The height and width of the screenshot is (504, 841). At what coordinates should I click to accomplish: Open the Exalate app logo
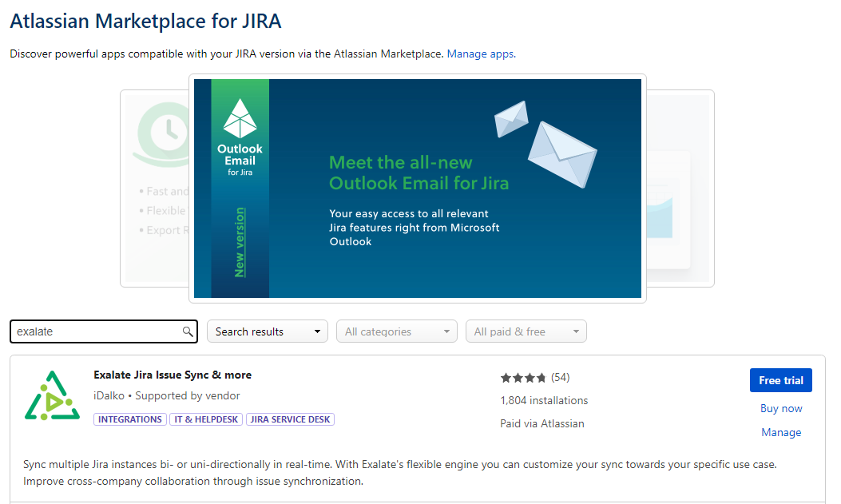(x=52, y=395)
